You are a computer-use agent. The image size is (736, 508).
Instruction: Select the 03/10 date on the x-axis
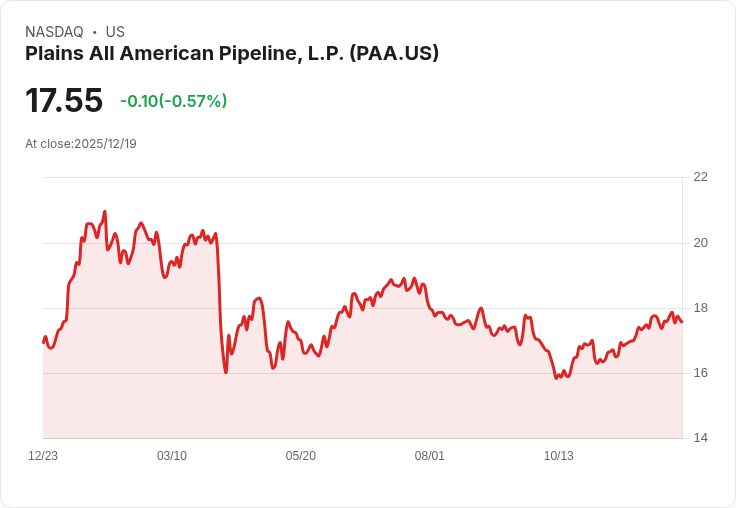(172, 456)
